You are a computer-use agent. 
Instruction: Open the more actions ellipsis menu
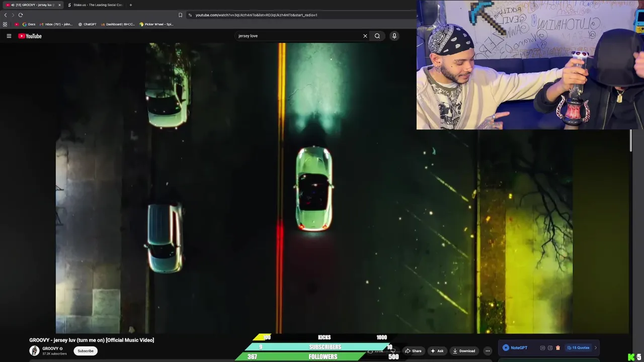[x=488, y=351]
